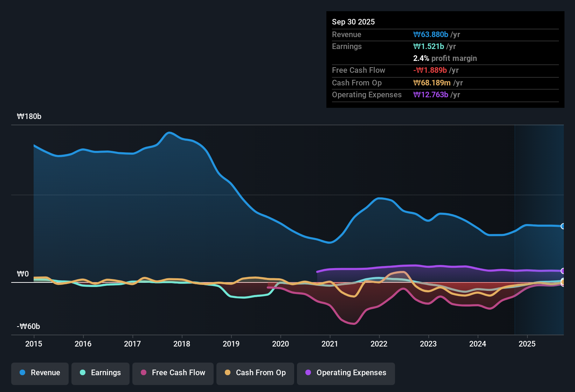Click the Sep 30 2025 tooltip header

(353, 22)
